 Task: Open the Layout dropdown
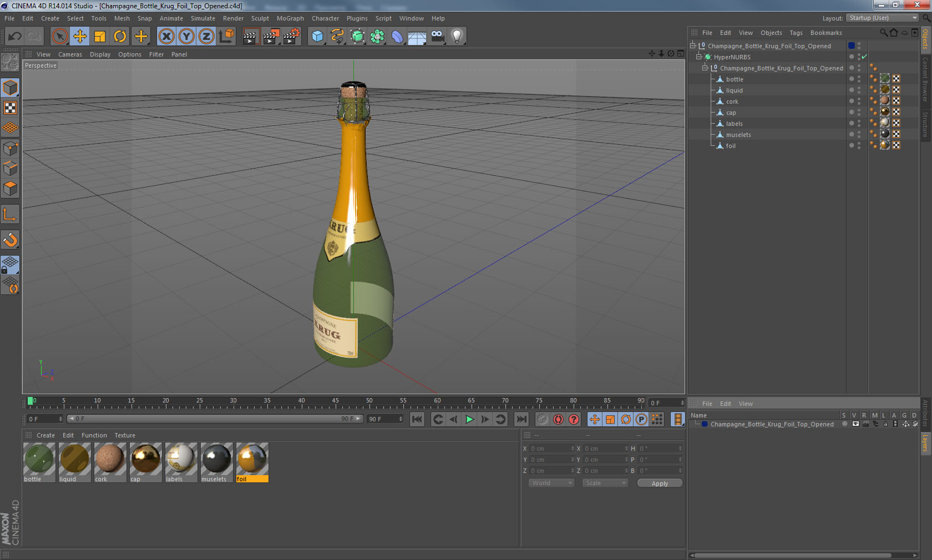(x=883, y=18)
